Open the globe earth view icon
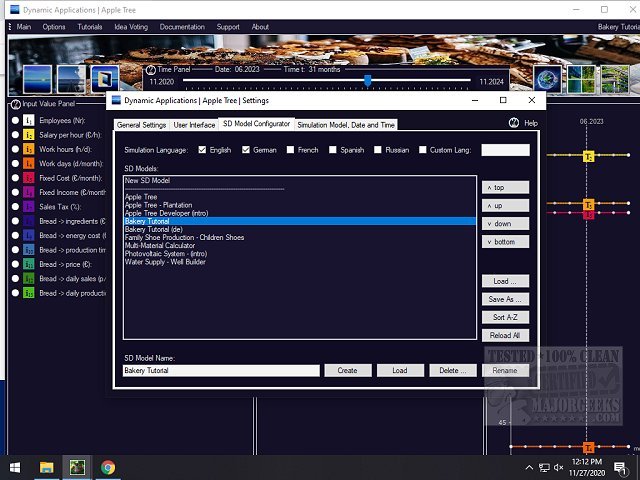 coord(547,79)
